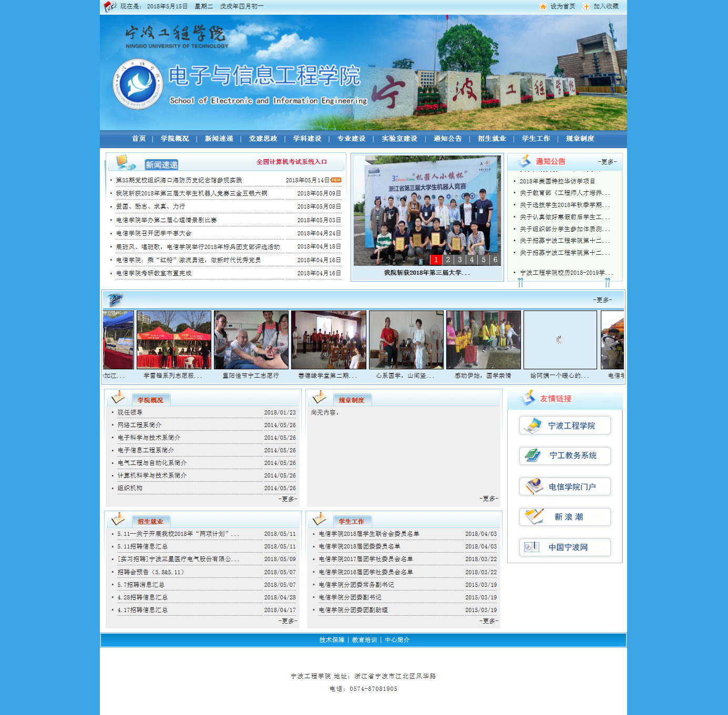Screen dimensions: 728x715
Task: Select slide 2 in the photo carousel
Action: pos(448,260)
